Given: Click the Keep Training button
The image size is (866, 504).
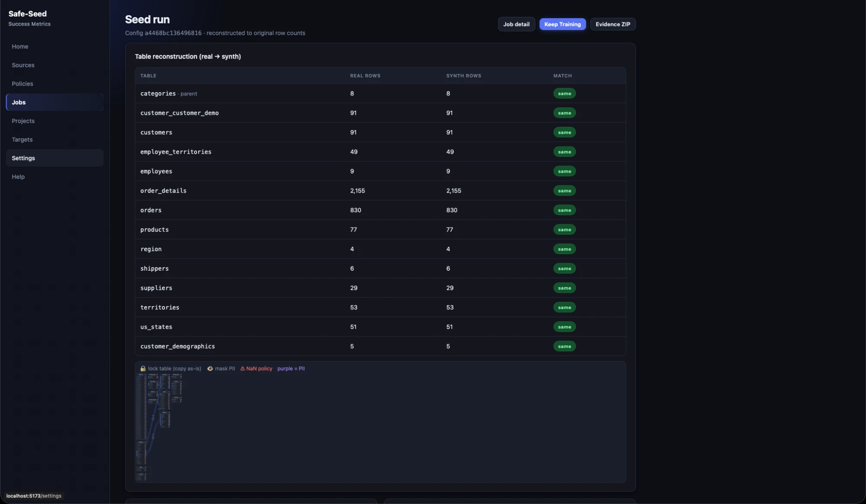Looking at the screenshot, I should (x=562, y=24).
